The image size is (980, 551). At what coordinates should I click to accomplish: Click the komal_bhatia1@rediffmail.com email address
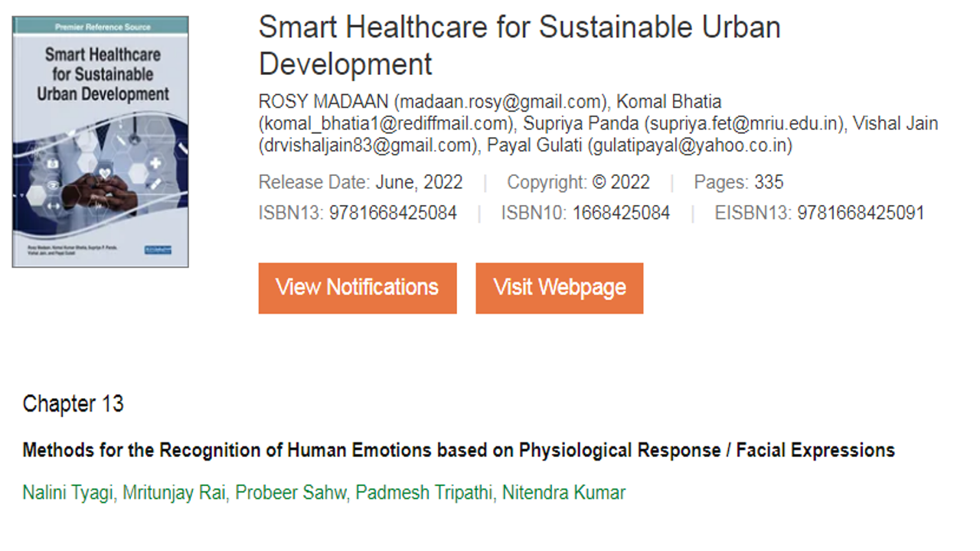386,123
